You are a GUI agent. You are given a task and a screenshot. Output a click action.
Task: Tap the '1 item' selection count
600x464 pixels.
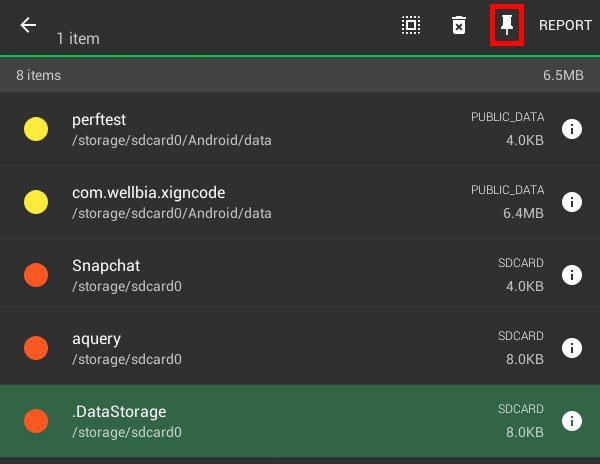(78, 39)
